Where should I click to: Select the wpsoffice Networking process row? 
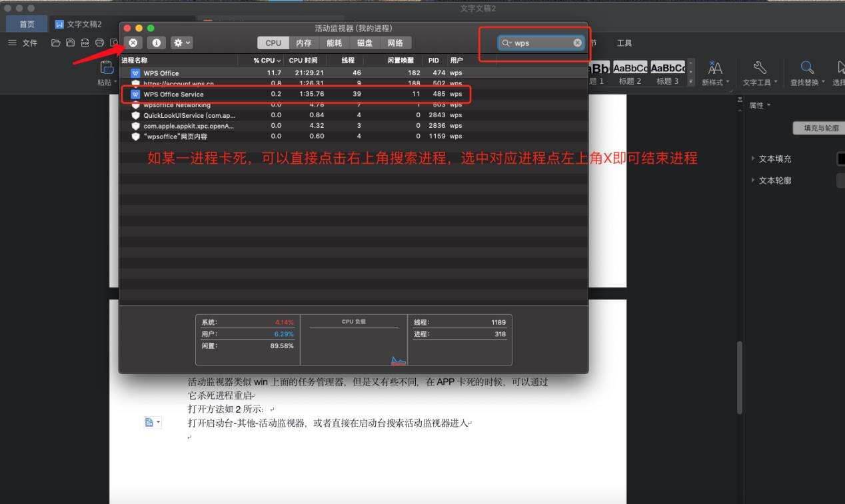click(353, 105)
